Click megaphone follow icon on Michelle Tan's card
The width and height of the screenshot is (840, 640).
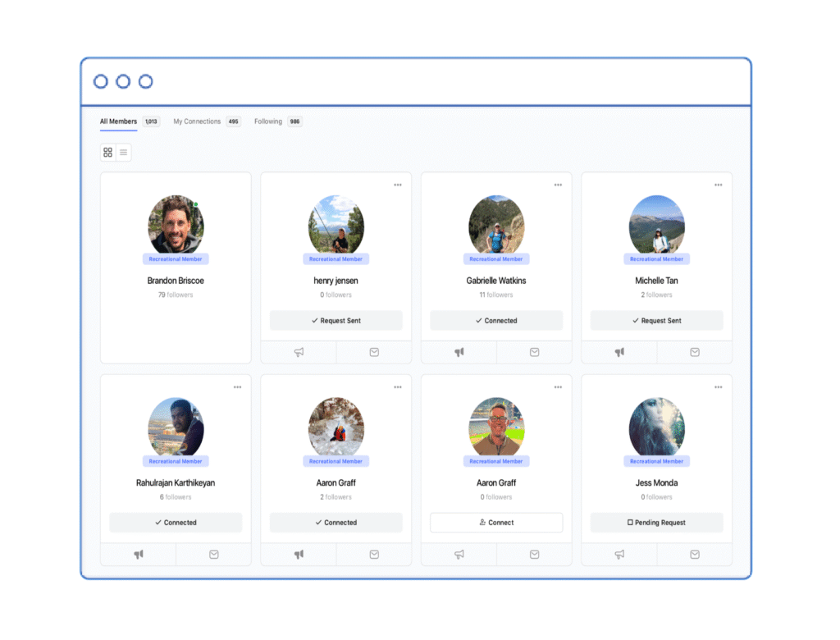pyautogui.click(x=619, y=352)
